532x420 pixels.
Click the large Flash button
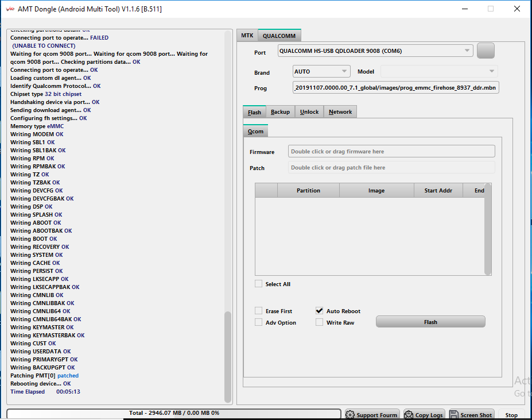pyautogui.click(x=430, y=322)
